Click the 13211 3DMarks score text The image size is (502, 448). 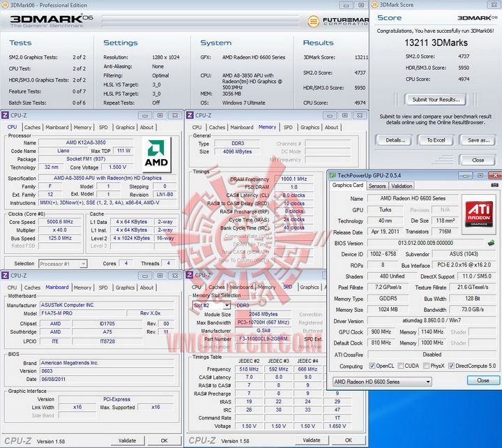pos(436,43)
